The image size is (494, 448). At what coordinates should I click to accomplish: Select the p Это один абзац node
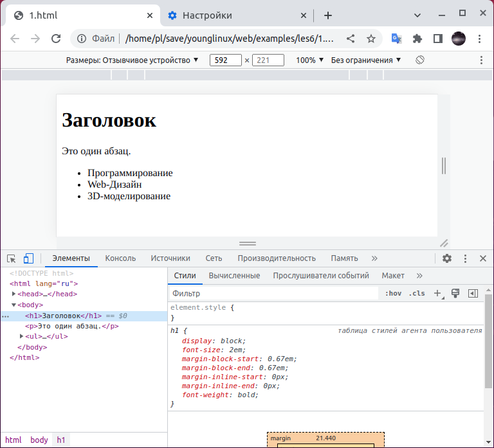tap(72, 326)
